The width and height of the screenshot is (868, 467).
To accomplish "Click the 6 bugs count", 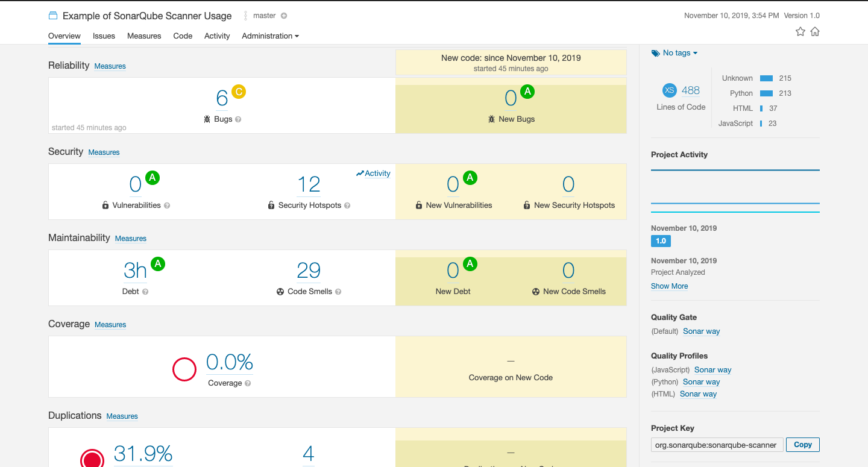I will tap(222, 98).
